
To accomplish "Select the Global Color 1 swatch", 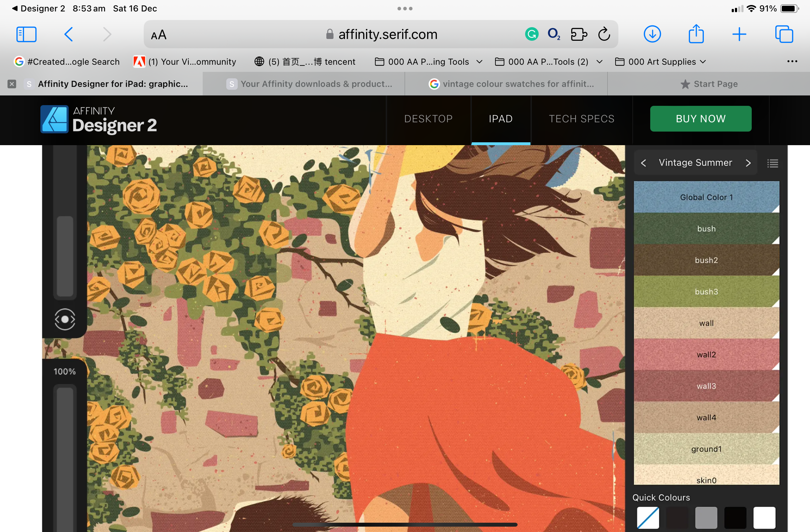I will coord(706,197).
